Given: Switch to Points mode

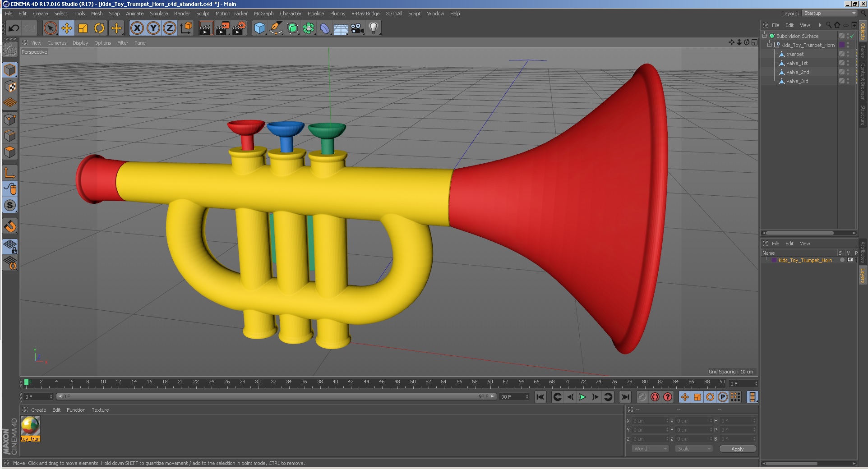Looking at the screenshot, I should point(10,120).
